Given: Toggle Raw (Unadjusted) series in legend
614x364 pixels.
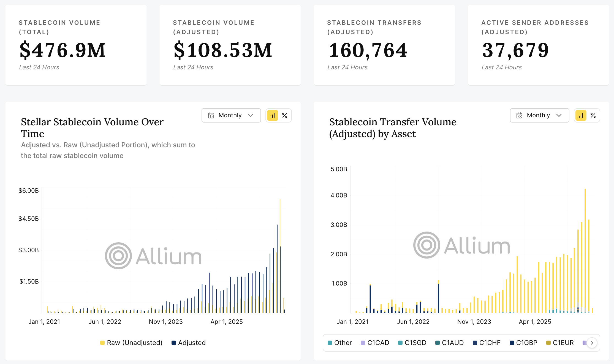Looking at the screenshot, I should [x=131, y=343].
